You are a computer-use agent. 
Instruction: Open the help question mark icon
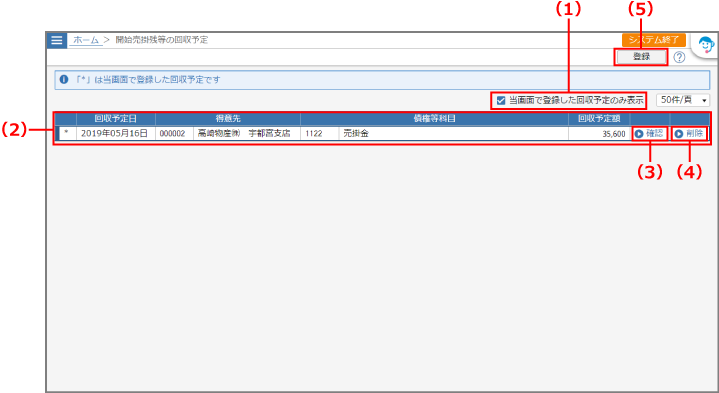(x=679, y=57)
